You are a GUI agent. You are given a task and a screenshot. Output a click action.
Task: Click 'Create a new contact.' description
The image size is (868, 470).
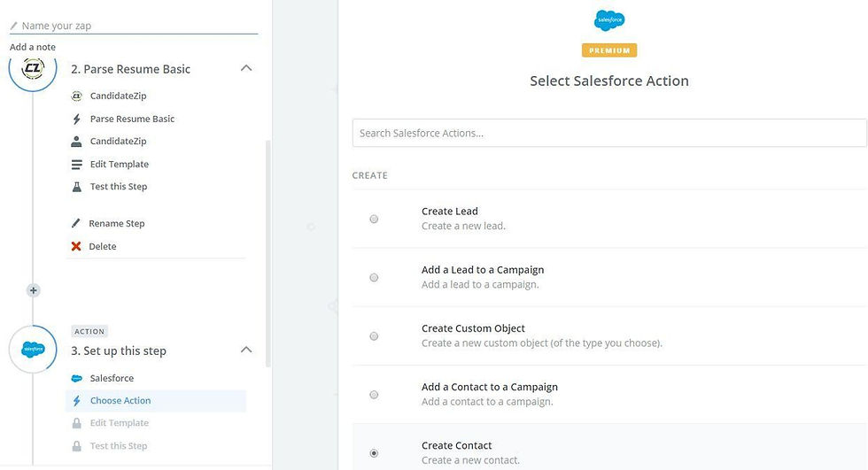(470, 460)
